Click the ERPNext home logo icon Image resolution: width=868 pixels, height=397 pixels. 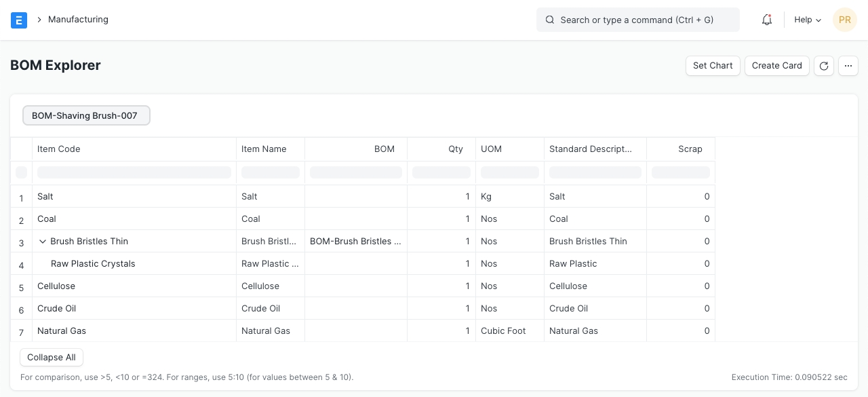pos(19,20)
